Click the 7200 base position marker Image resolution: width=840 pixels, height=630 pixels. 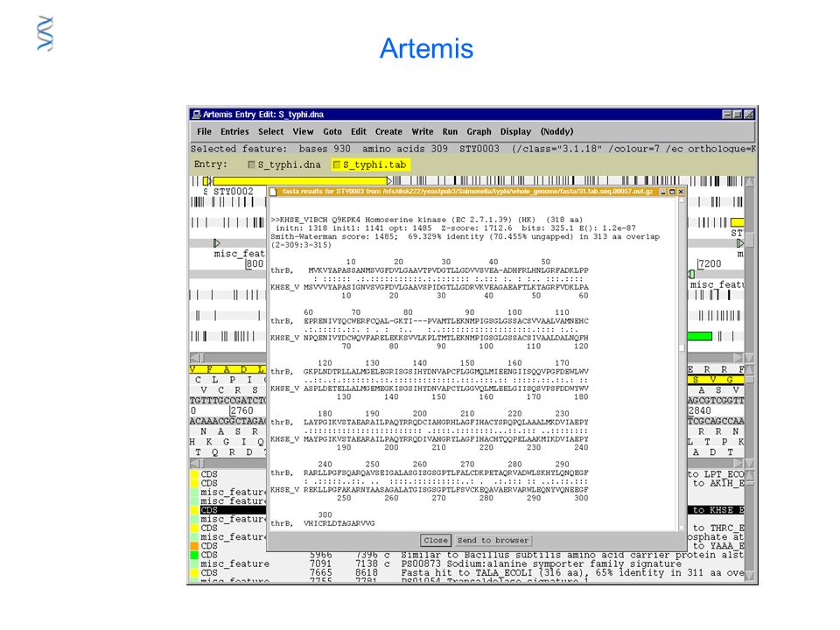tap(710, 263)
